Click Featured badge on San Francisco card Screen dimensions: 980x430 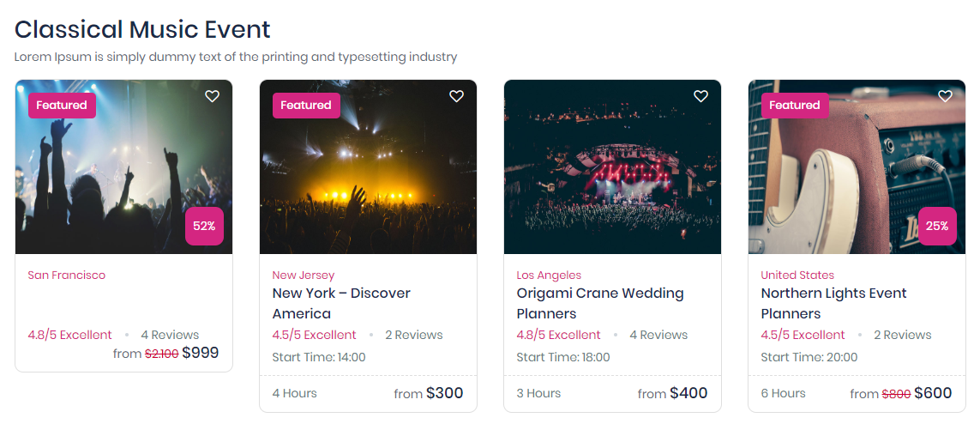pos(62,106)
